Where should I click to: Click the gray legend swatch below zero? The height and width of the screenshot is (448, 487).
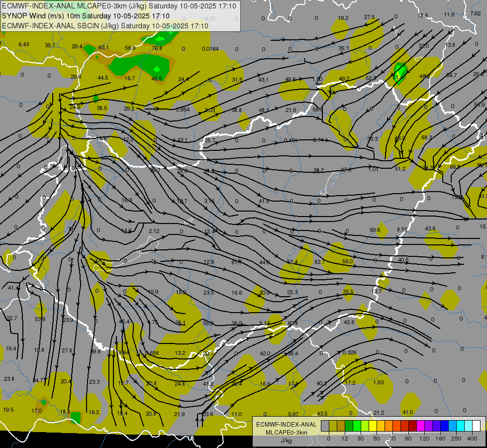(x=325, y=426)
